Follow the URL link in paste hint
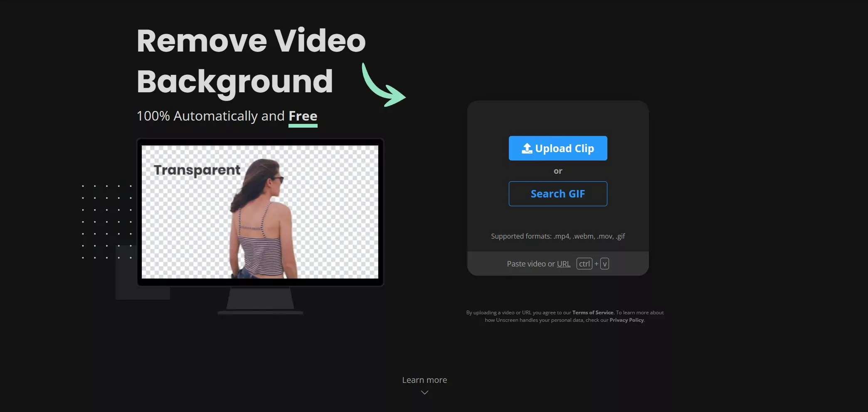 click(x=564, y=264)
